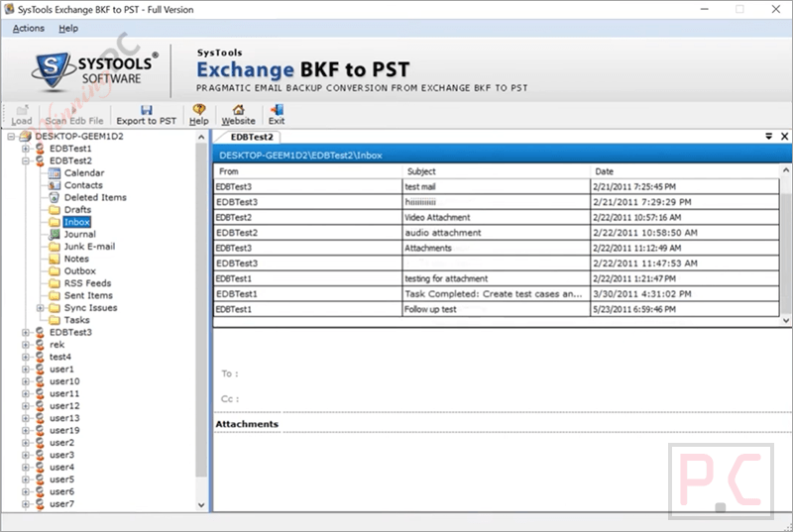The height and width of the screenshot is (532, 793).
Task: Click the email list scroll down arrow
Action: coord(786,320)
